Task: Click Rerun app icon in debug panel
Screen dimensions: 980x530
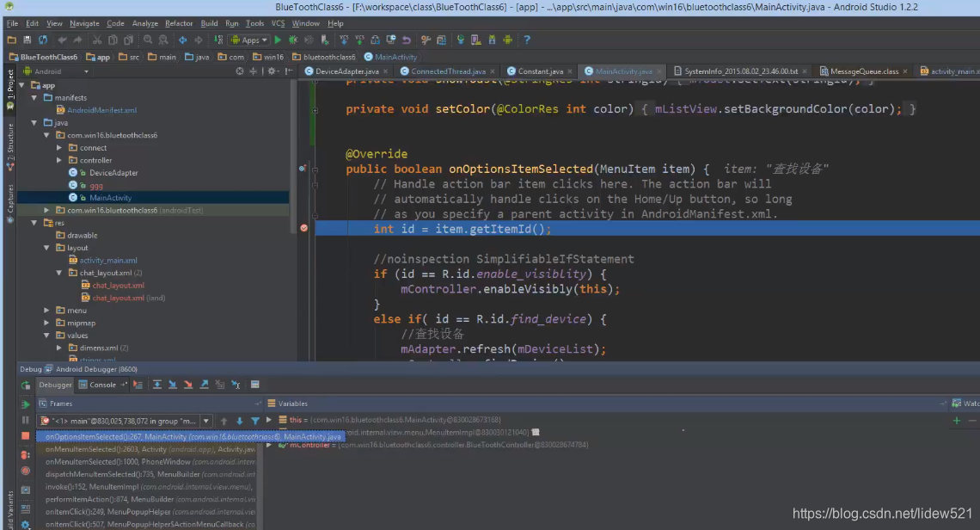Action: (26, 385)
